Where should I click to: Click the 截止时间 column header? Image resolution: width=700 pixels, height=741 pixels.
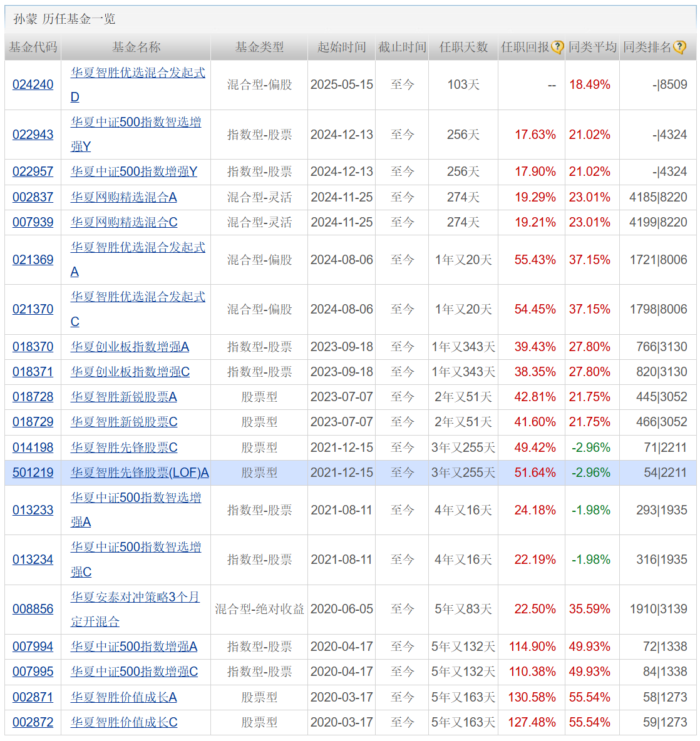tap(402, 48)
